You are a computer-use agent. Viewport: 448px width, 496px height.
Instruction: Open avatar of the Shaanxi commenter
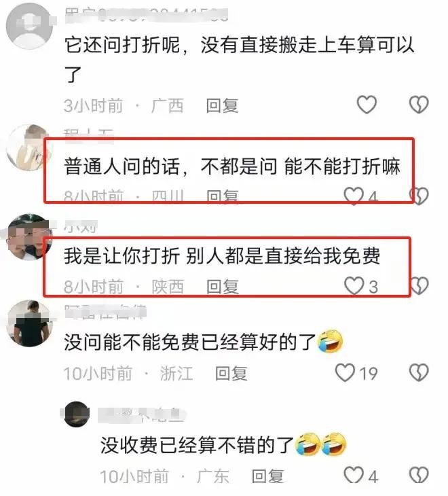[29, 237]
